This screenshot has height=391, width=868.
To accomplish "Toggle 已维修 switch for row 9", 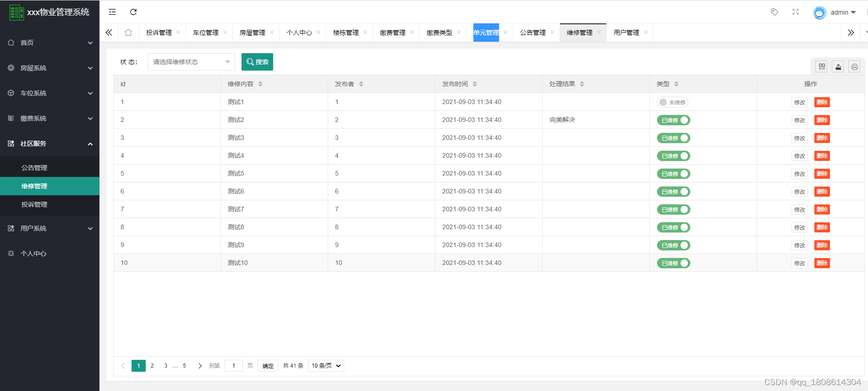I will coord(673,245).
